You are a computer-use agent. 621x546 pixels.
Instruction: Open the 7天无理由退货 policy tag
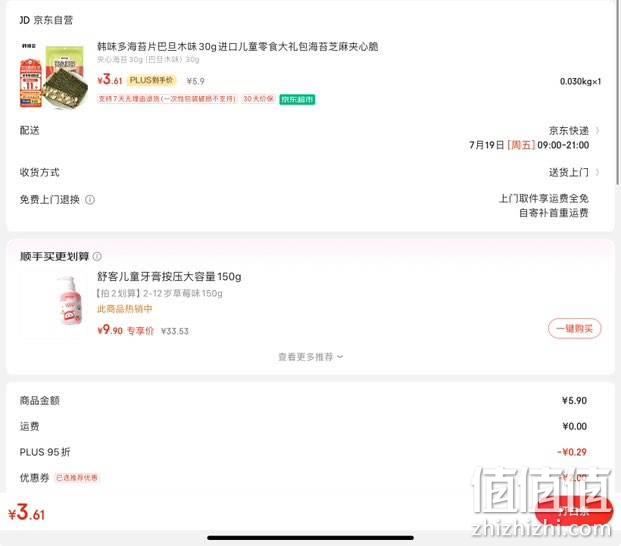(x=167, y=99)
